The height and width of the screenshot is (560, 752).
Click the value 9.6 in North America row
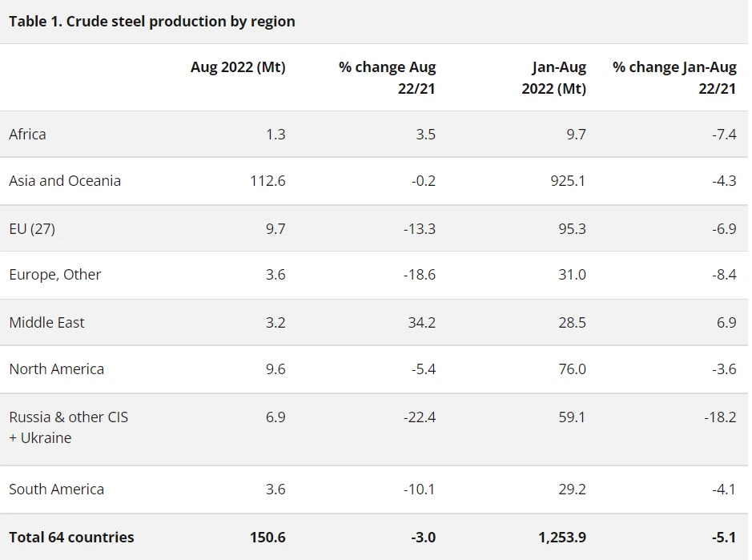[275, 369]
